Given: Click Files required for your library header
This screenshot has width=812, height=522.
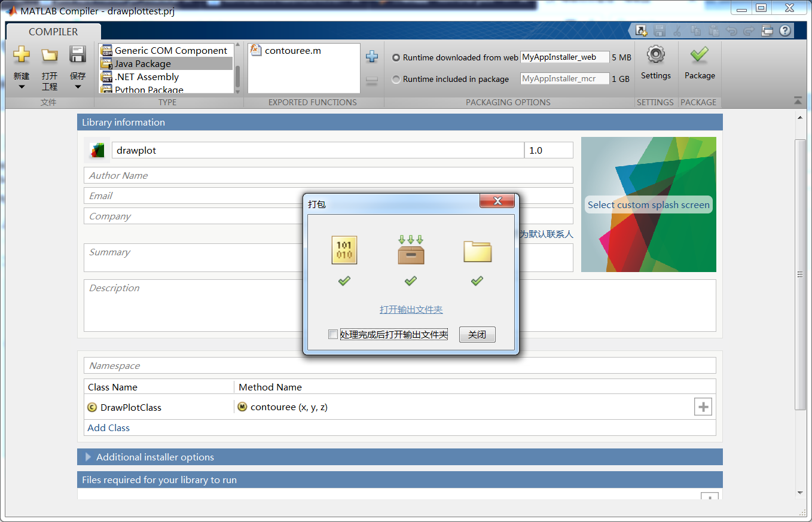Looking at the screenshot, I should point(400,480).
